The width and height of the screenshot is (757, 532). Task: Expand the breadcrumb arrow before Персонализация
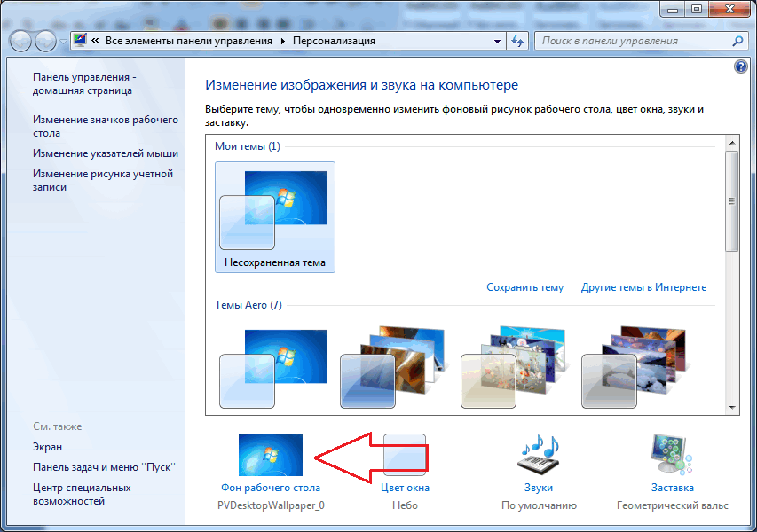tap(283, 41)
